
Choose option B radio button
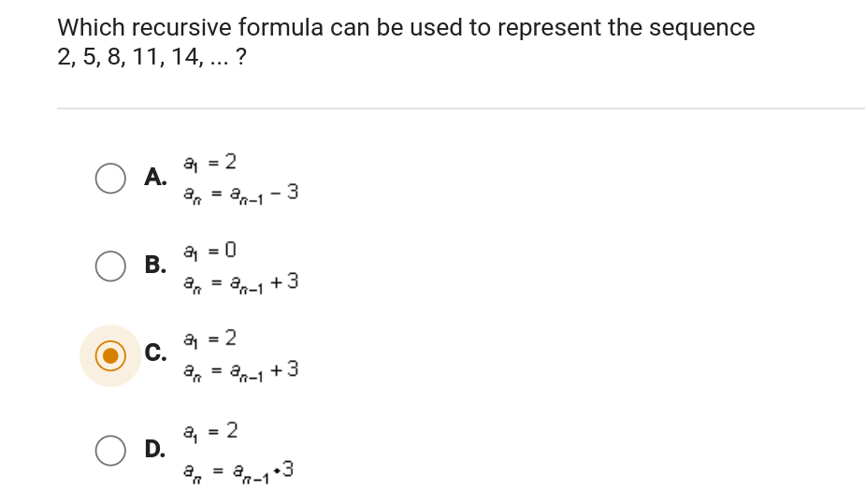point(110,266)
